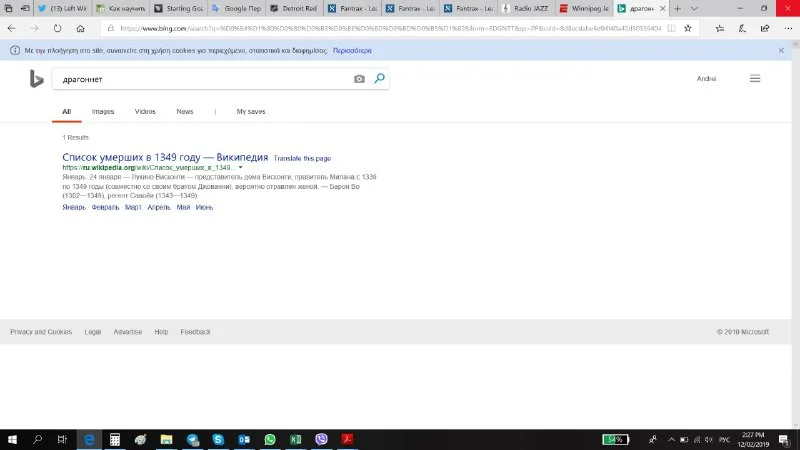
Task: Add page to favorites star
Action: click(688, 28)
